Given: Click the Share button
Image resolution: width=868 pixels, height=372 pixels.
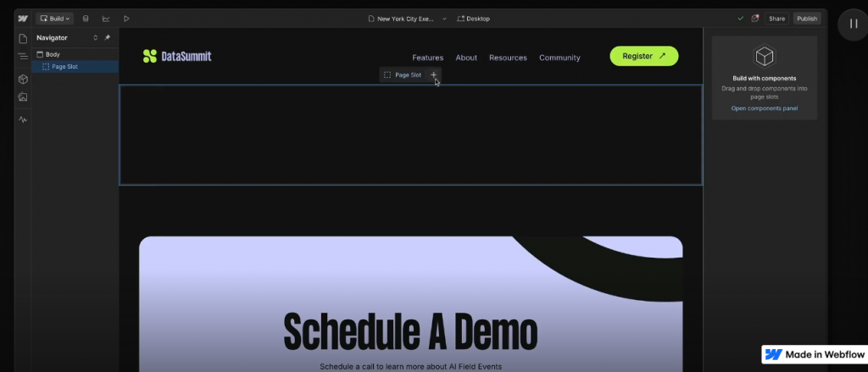Looking at the screenshot, I should tap(776, 19).
